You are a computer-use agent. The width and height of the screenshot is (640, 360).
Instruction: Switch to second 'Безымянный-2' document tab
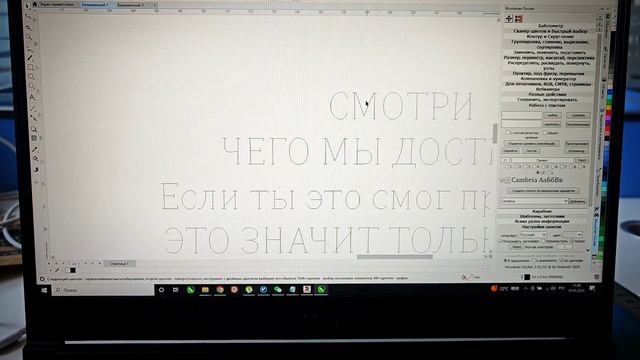pos(131,5)
